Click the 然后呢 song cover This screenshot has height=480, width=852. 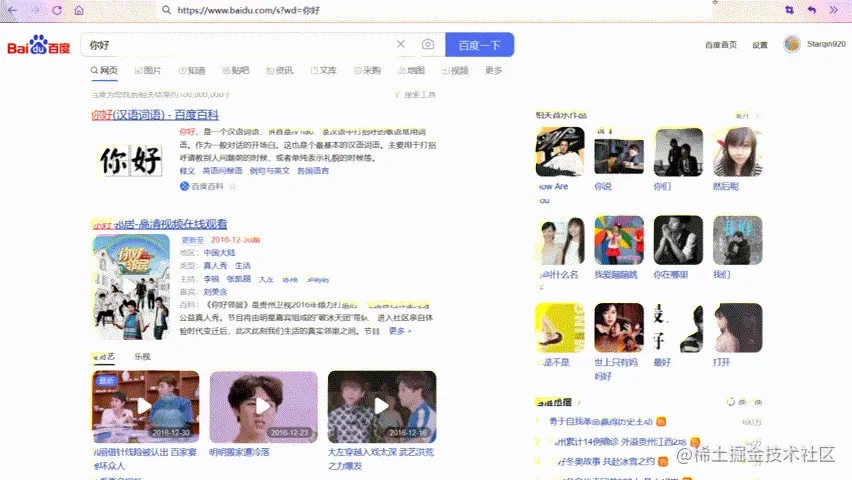737,152
